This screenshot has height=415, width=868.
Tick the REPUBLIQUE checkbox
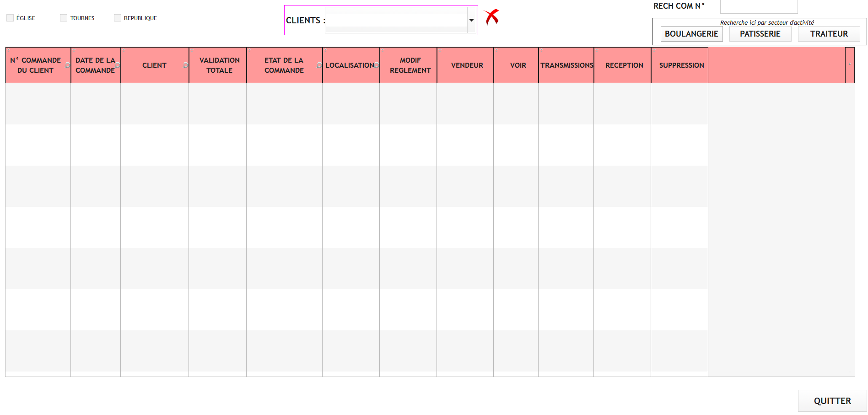point(118,18)
